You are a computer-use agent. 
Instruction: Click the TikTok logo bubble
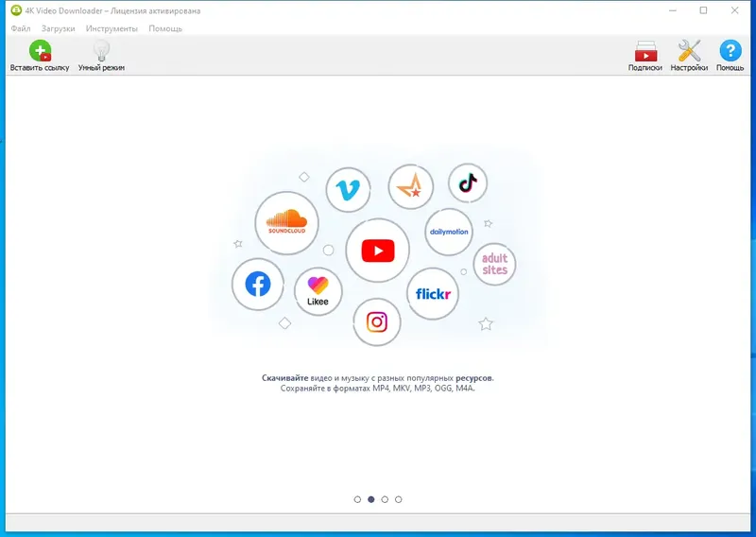[x=468, y=182]
